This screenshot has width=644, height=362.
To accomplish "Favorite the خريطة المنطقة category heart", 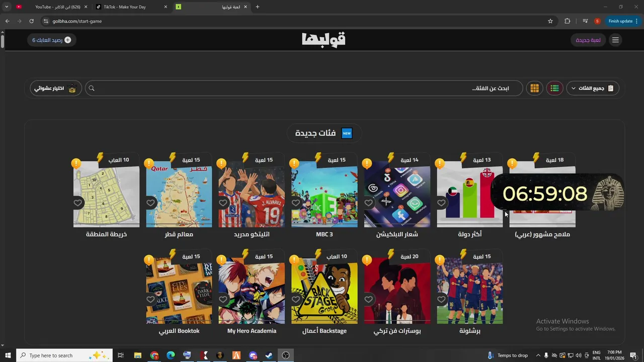I will 78,203.
